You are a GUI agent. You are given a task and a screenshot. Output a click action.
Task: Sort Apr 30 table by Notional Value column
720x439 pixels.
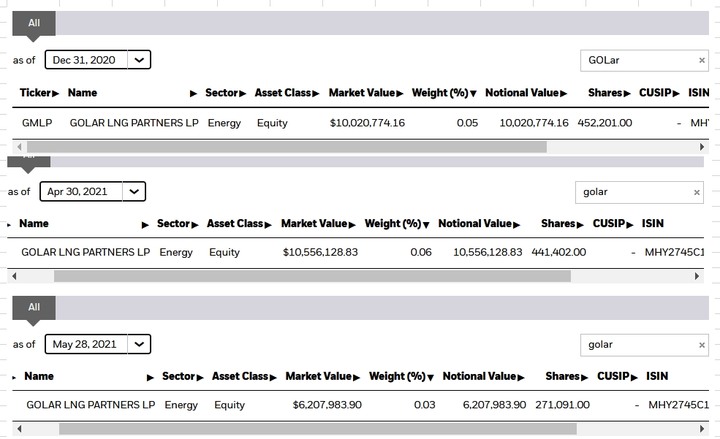coord(479,224)
